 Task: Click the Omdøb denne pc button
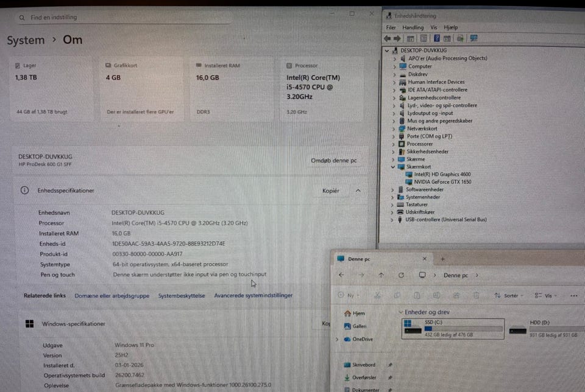(334, 161)
